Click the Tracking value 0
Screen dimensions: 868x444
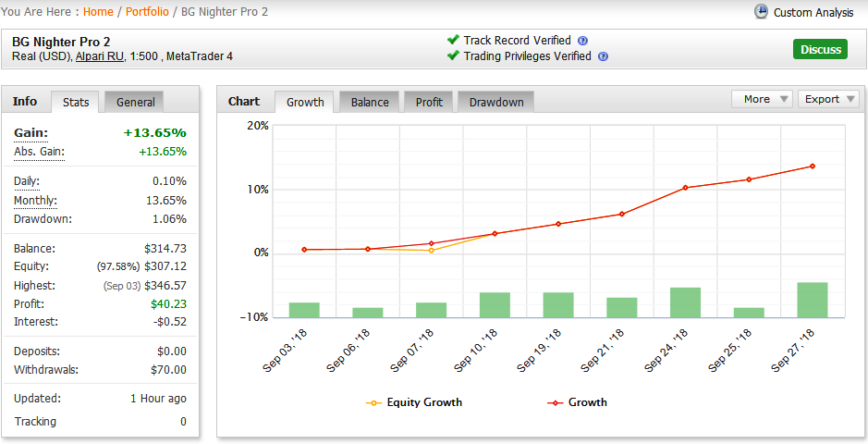tap(183, 422)
